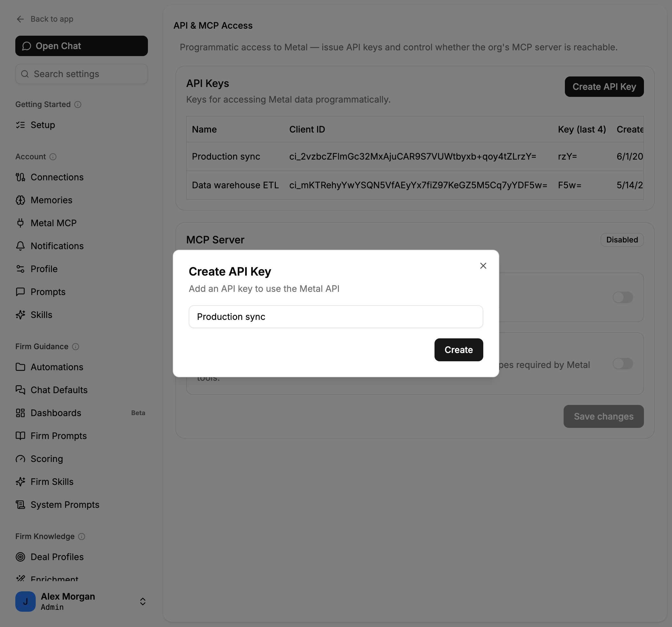Open Memories via its brain icon

20,200
